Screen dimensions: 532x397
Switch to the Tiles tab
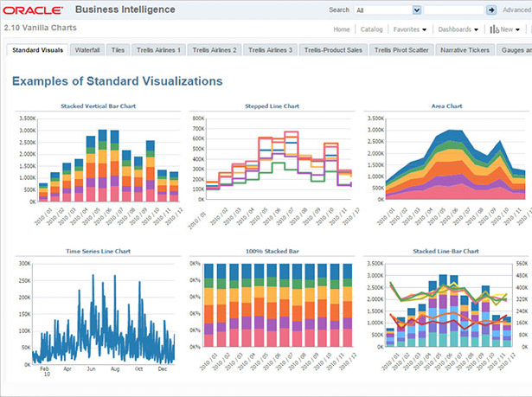click(118, 50)
